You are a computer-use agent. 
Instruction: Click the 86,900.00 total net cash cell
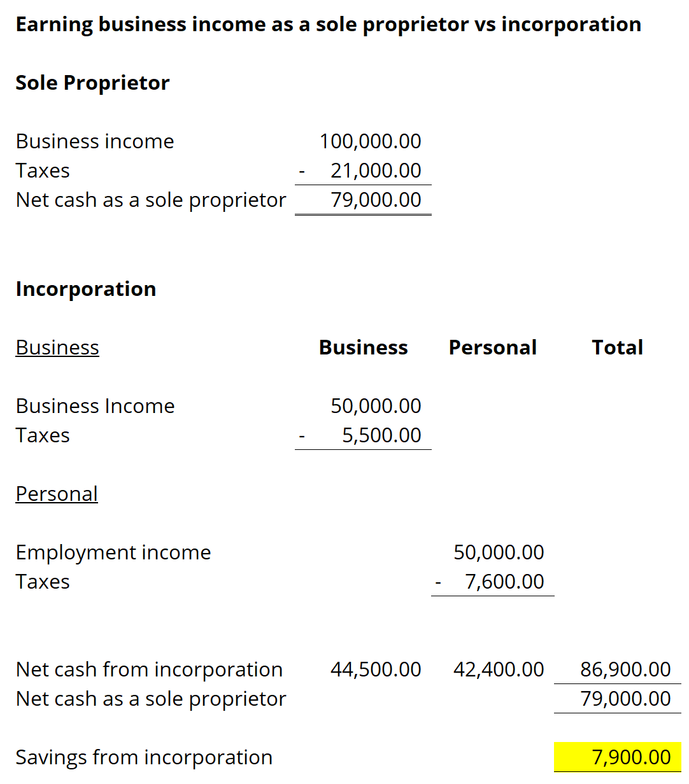pos(625,669)
